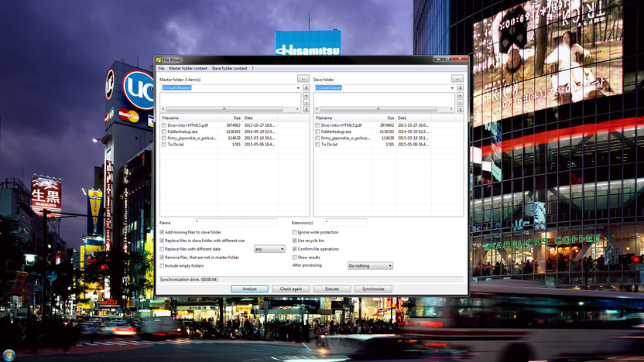Open the File menu
Screen dimensions: 644x362
(x=162, y=69)
